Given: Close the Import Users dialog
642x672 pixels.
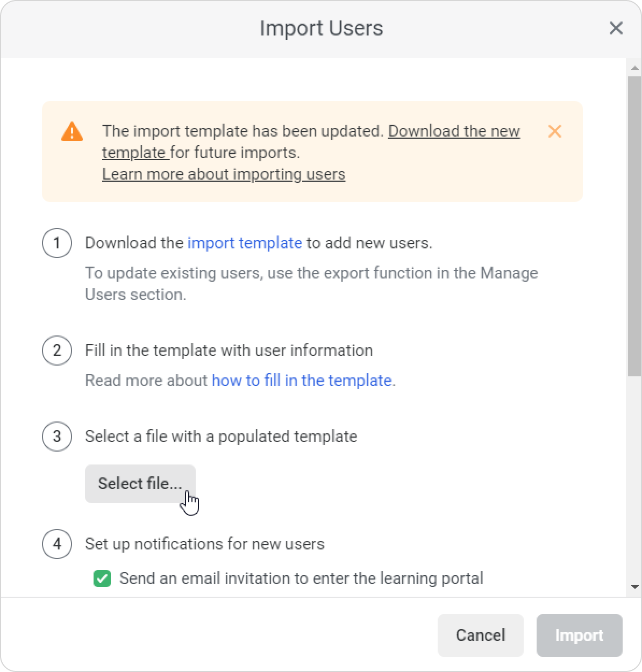Looking at the screenshot, I should click(x=616, y=28).
